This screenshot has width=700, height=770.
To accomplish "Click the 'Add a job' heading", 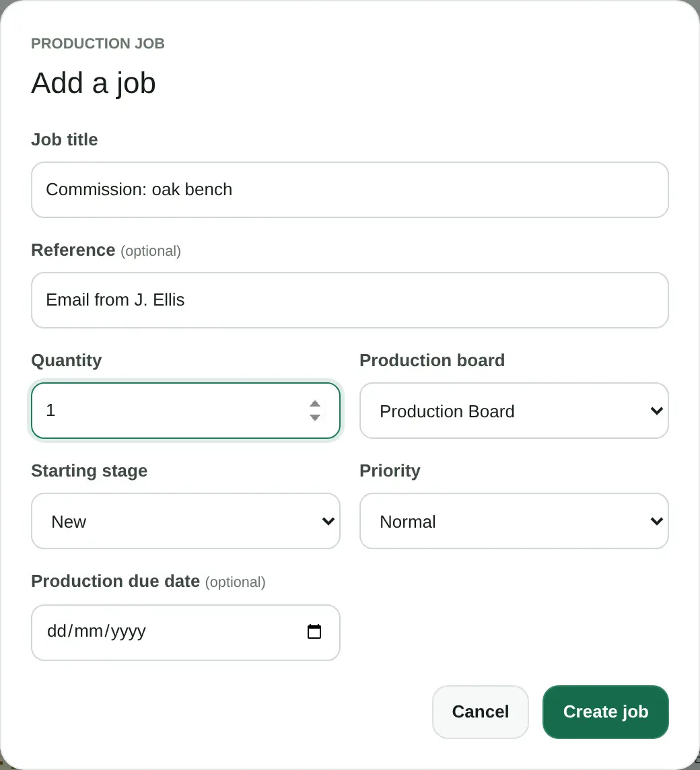I will pyautogui.click(x=94, y=83).
